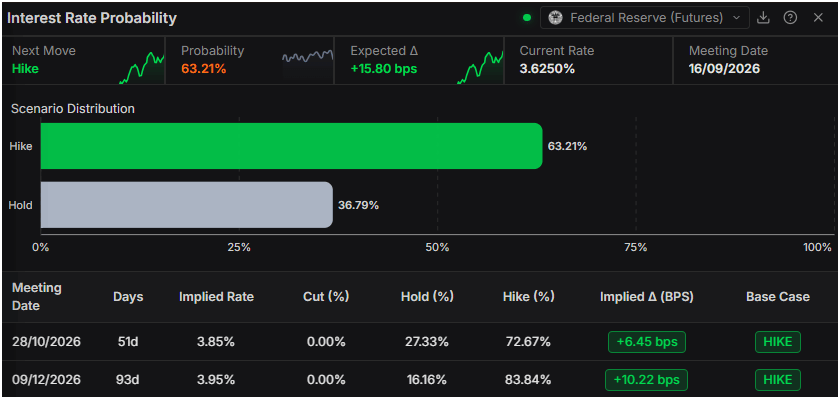Click the 3.6250% current rate value
The height and width of the screenshot is (399, 840).
[547, 69]
